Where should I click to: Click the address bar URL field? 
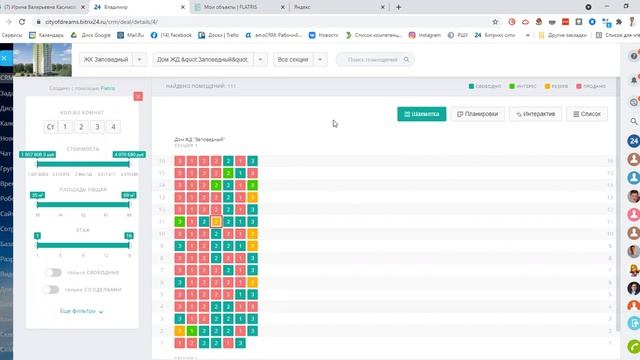click(261, 22)
